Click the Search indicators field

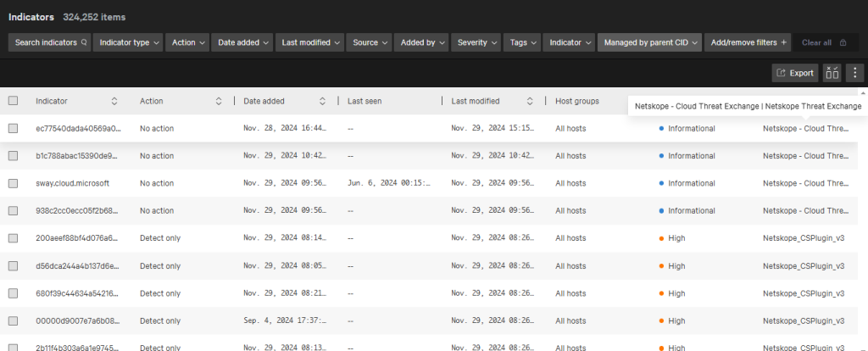[x=50, y=42]
